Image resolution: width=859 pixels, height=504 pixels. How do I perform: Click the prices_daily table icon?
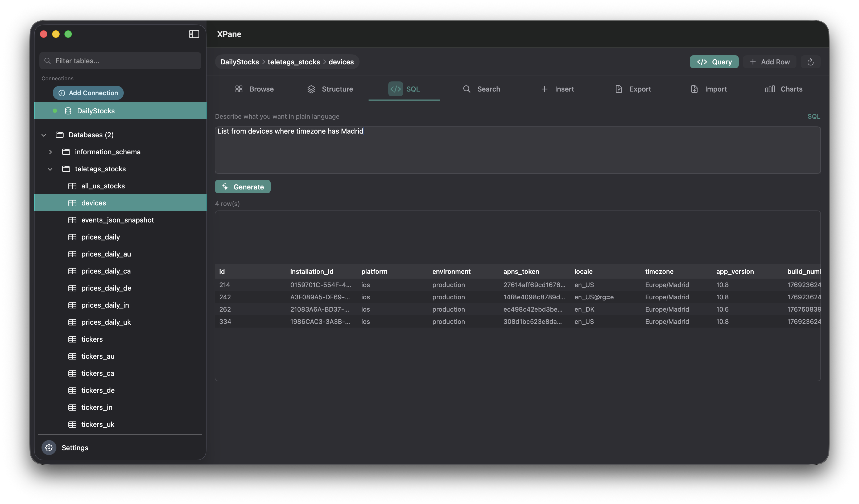(x=72, y=237)
